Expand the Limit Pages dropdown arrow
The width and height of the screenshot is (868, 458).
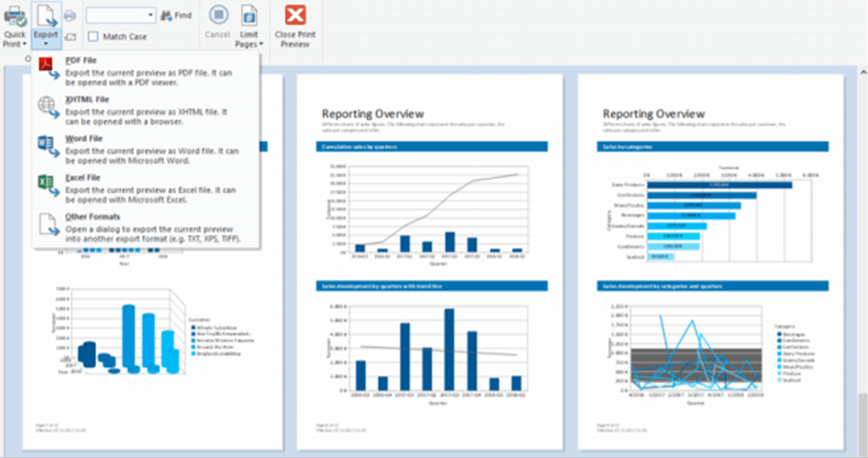(261, 44)
